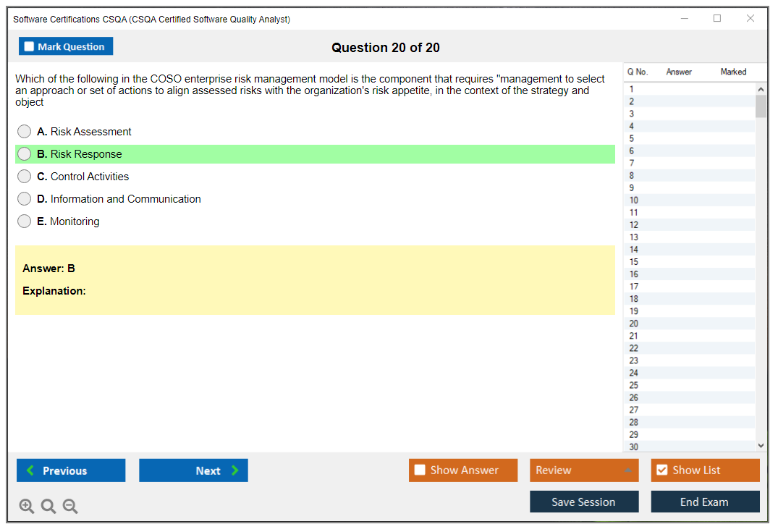Advance with the Next button
The width and height of the screenshot is (778, 532).
point(193,470)
